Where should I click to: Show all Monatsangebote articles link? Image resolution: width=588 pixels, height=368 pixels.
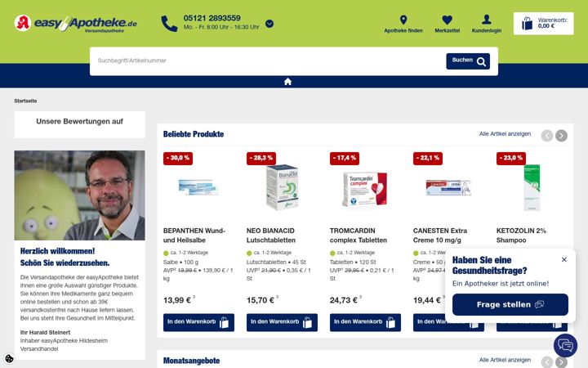[505, 360]
